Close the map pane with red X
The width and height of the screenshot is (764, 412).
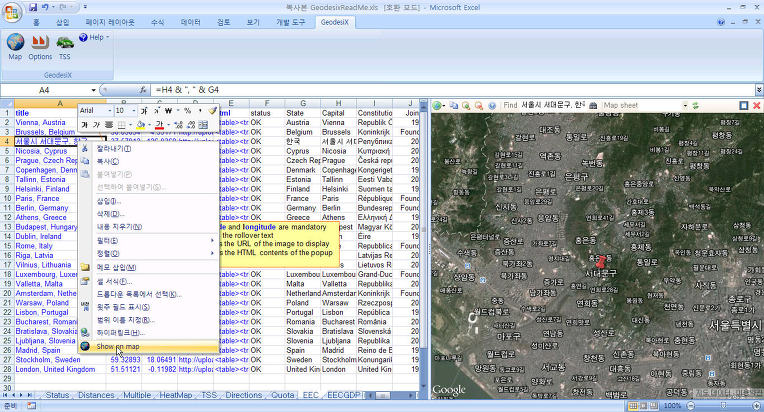click(757, 105)
